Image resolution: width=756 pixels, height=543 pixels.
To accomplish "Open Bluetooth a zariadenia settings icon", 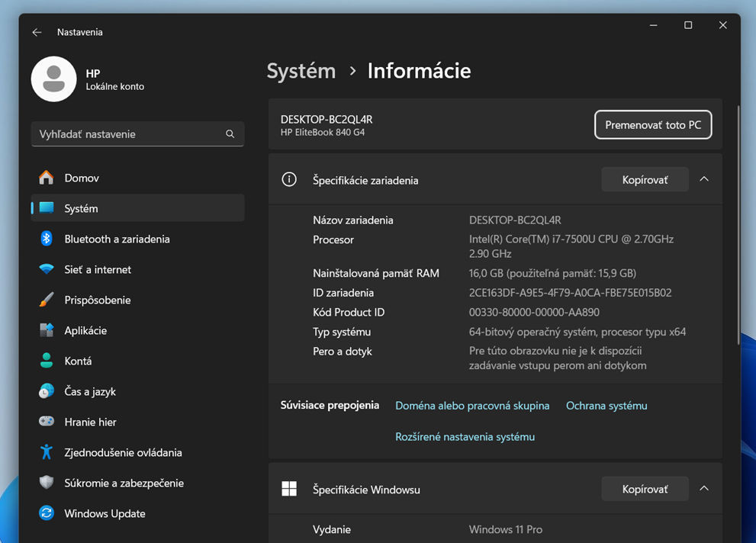I will 47,239.
